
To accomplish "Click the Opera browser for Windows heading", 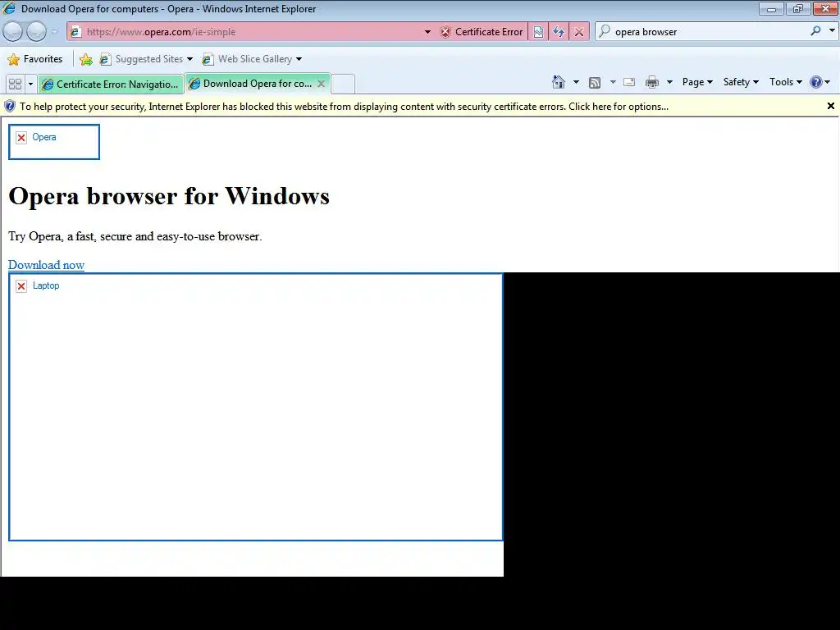I will 169,196.
